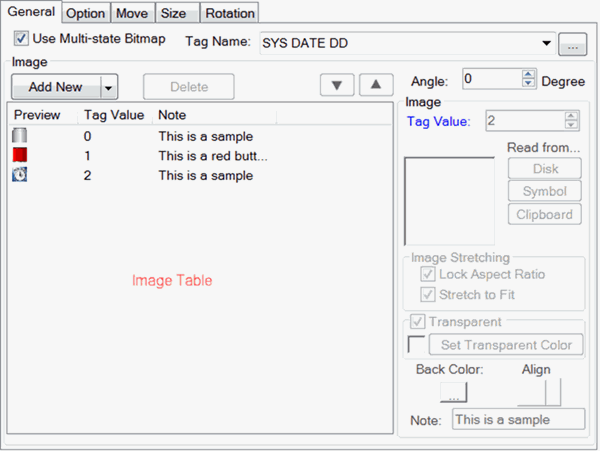Select the cylinder preview icon for value 0

[19, 136]
